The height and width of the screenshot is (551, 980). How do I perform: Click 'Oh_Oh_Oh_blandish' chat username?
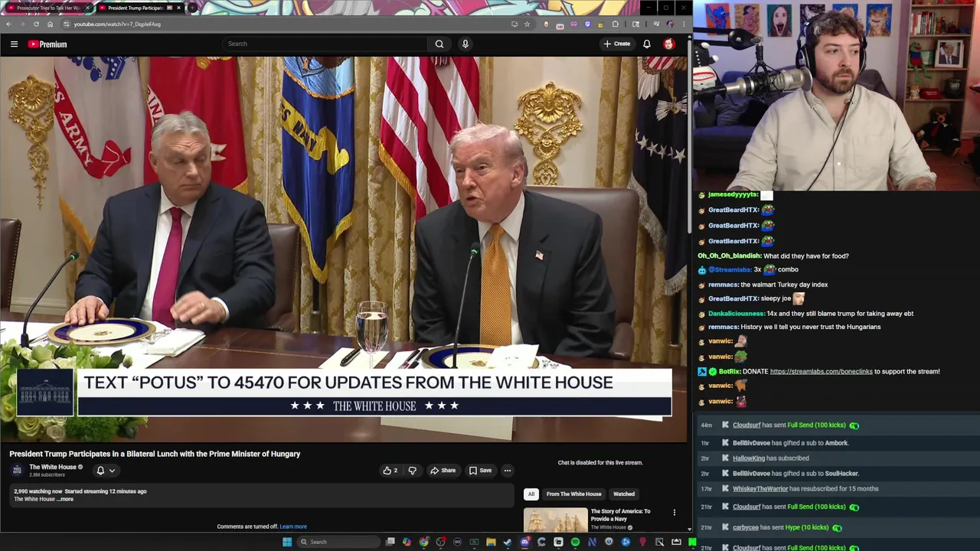tap(729, 256)
